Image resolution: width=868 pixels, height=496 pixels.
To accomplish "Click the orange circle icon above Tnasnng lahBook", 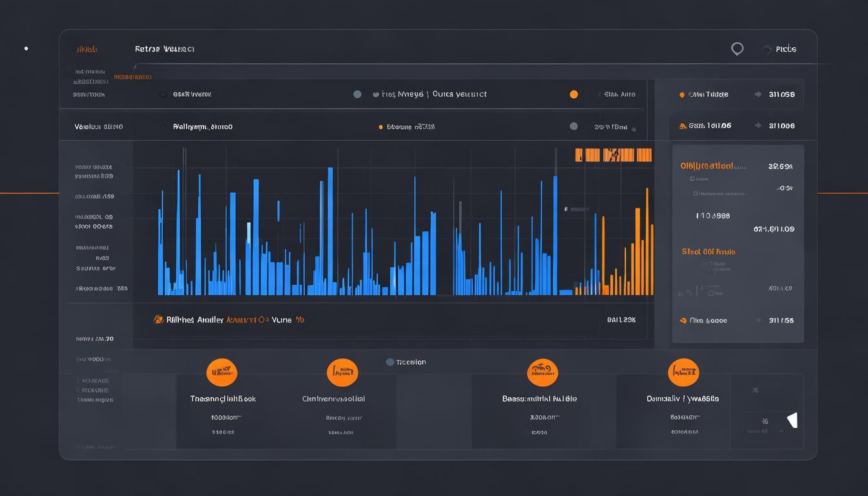I will tap(222, 373).
